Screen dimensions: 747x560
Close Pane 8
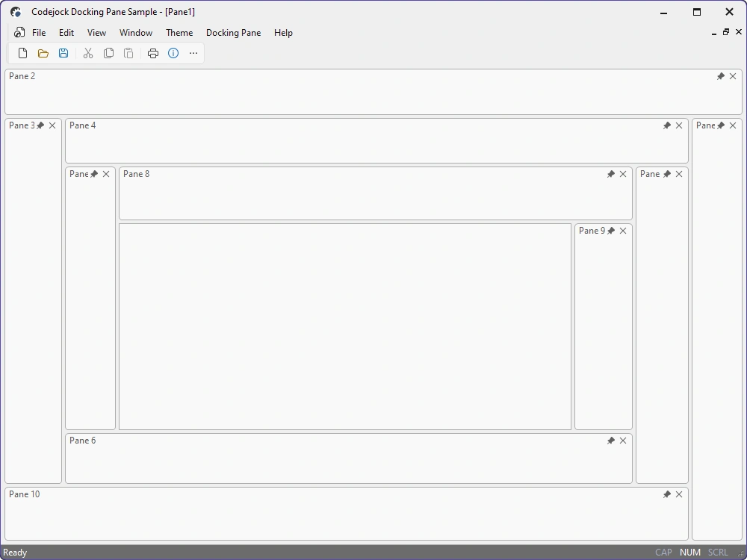pos(623,174)
